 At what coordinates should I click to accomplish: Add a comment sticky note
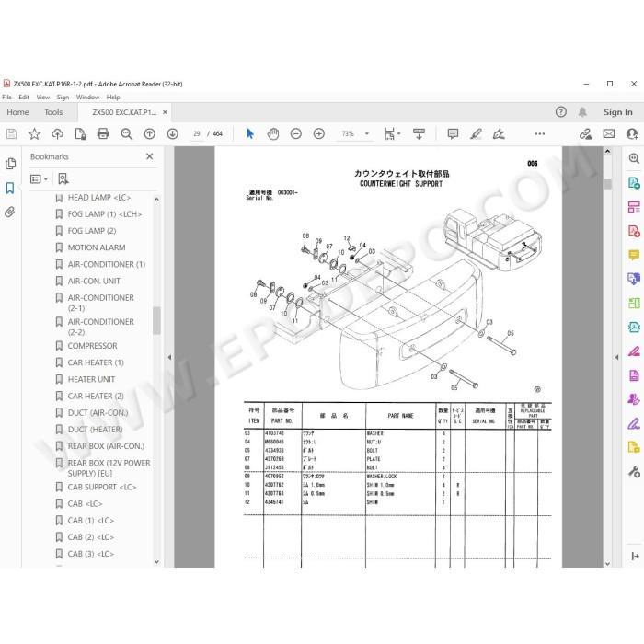coord(453,134)
